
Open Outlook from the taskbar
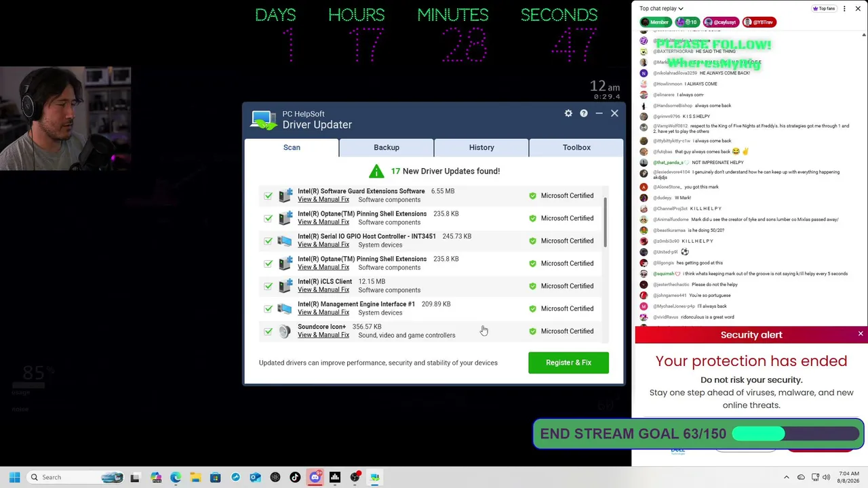(x=255, y=477)
